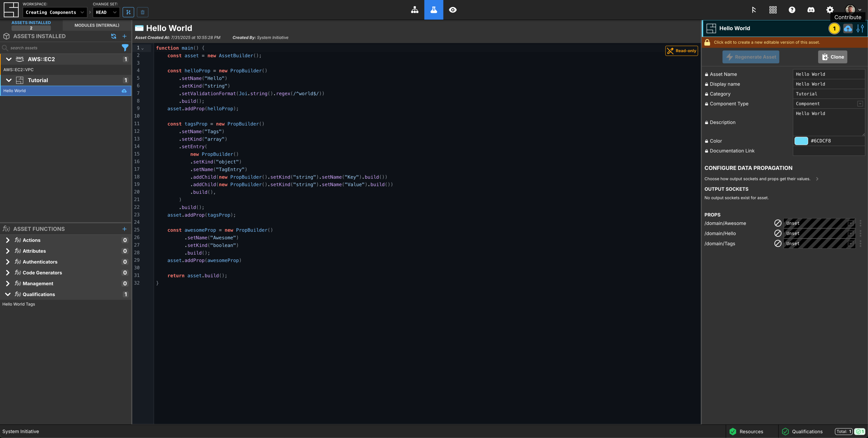Expand the Management functions group
This screenshot has width=868, height=438.
(8, 283)
